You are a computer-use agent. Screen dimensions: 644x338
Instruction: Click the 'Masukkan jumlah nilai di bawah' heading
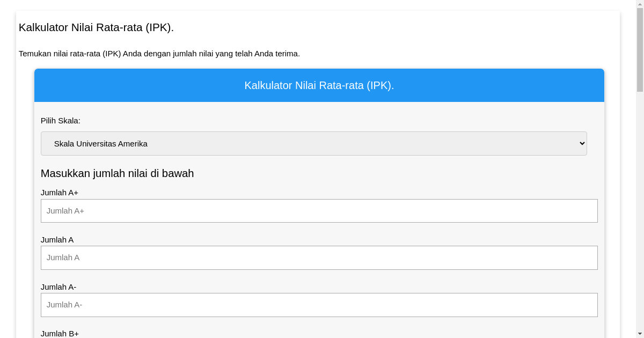coord(117,173)
